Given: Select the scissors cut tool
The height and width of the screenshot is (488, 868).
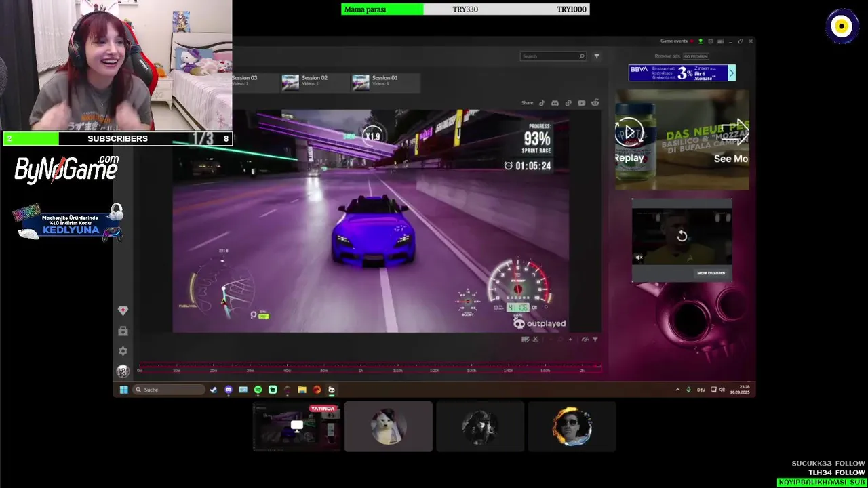Looking at the screenshot, I should tap(535, 340).
